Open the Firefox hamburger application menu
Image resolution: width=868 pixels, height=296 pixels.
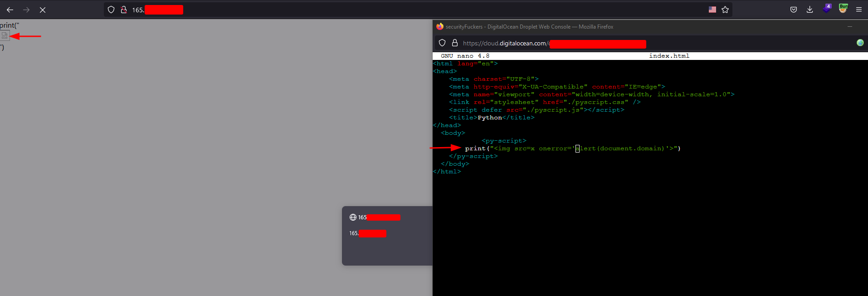(x=859, y=10)
